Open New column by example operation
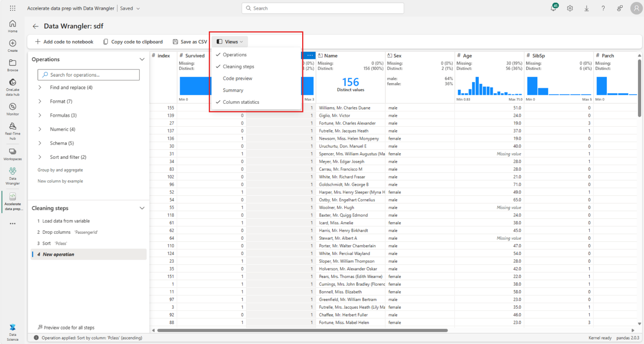This screenshot has height=344, width=644. pos(60,181)
